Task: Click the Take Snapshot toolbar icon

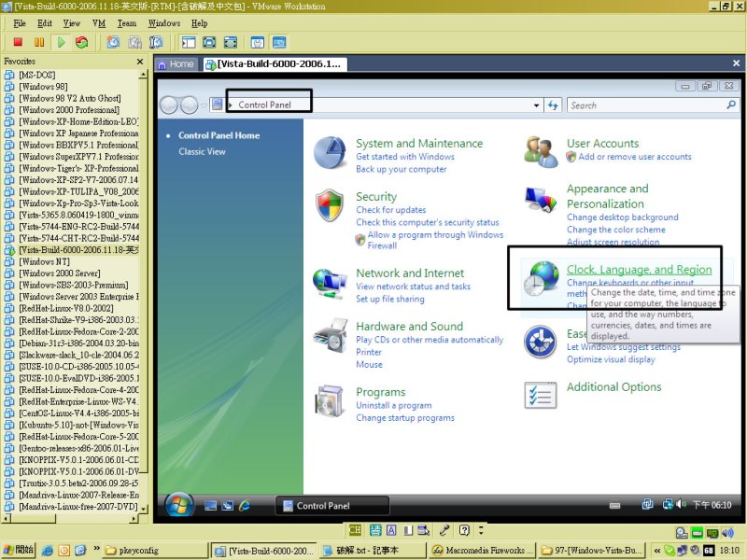Action: (x=113, y=42)
